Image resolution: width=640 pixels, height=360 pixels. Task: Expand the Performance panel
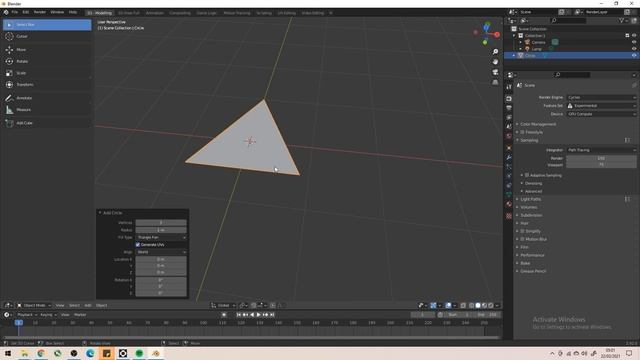[x=532, y=256]
